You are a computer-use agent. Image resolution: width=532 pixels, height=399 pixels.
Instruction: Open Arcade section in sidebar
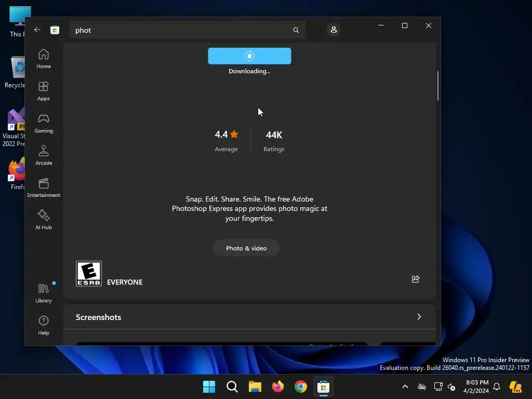[44, 155]
